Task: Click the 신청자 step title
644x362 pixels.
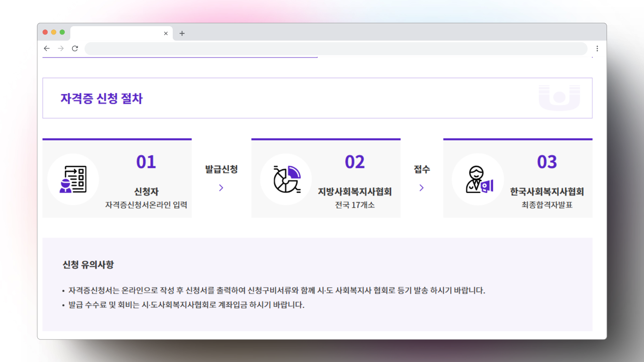Action: click(x=146, y=192)
